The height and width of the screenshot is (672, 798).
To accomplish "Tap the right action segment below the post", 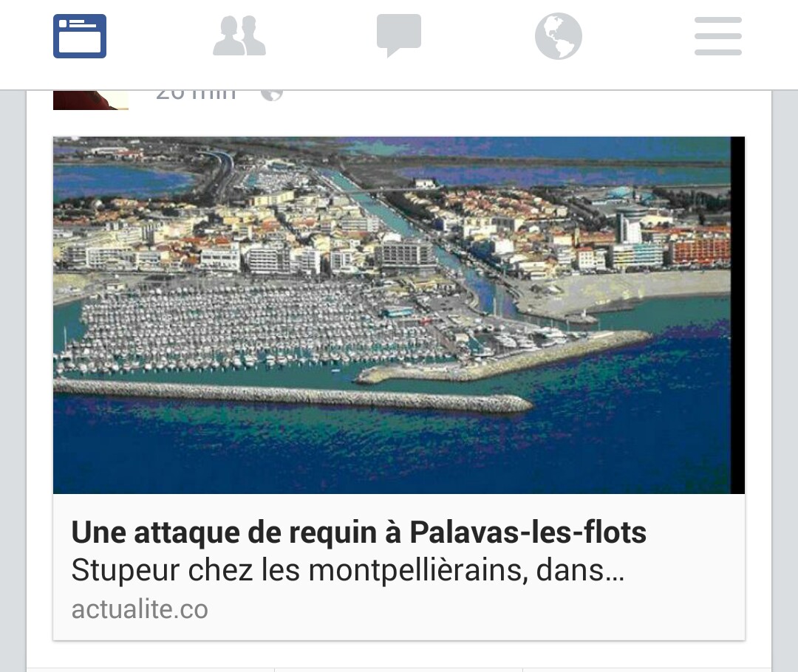I will [x=647, y=670].
